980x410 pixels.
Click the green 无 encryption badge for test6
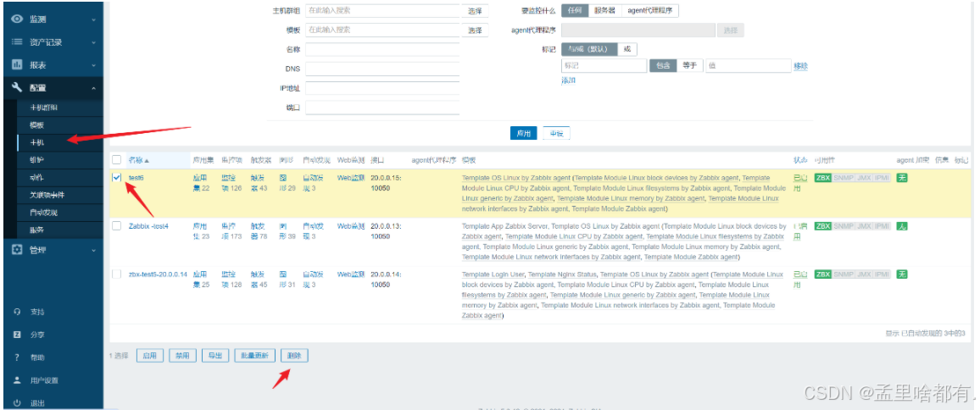902,178
